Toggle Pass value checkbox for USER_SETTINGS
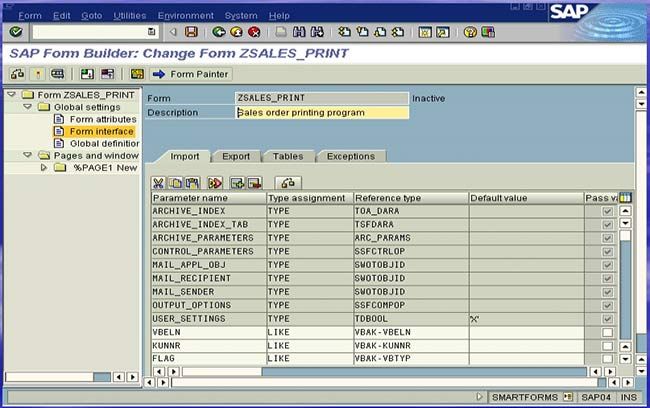 [607, 319]
